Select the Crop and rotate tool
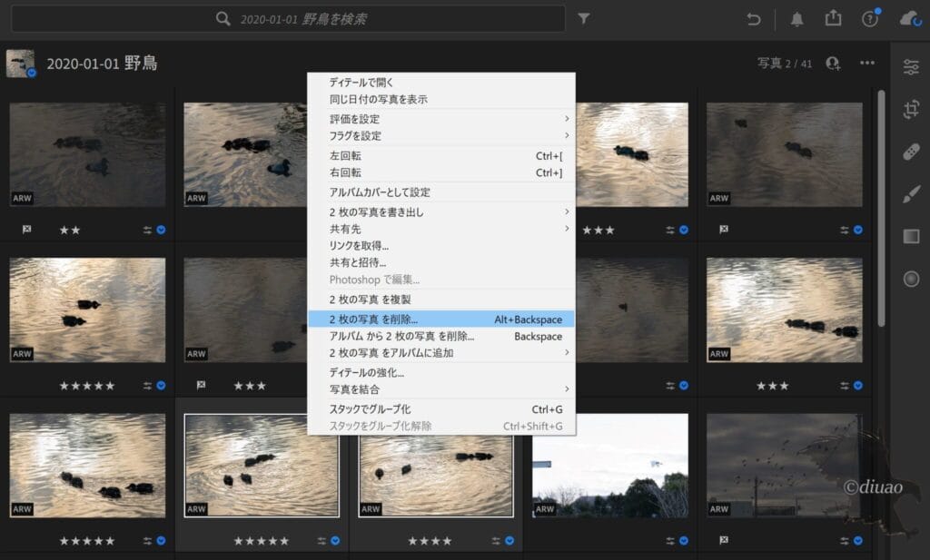The height and width of the screenshot is (560, 930). click(x=911, y=109)
